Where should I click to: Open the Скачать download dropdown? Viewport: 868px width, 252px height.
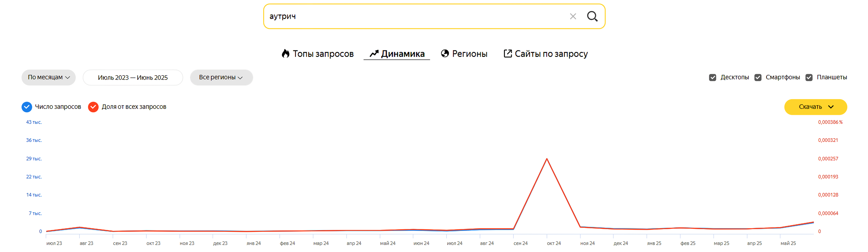[815, 107]
